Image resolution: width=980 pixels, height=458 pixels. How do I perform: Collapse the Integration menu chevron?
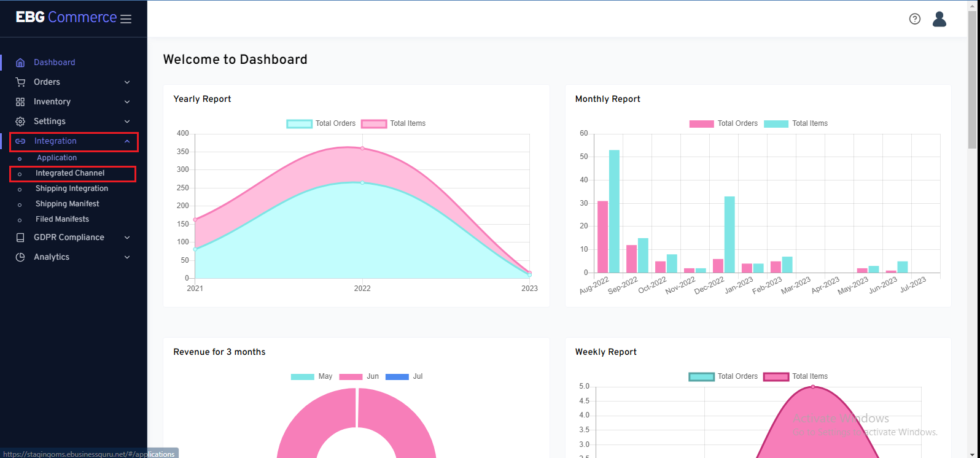127,141
